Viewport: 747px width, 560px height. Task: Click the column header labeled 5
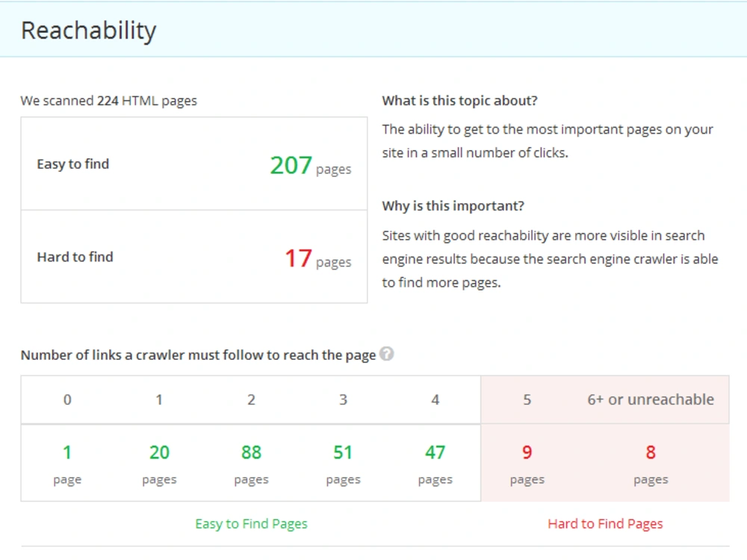point(527,399)
